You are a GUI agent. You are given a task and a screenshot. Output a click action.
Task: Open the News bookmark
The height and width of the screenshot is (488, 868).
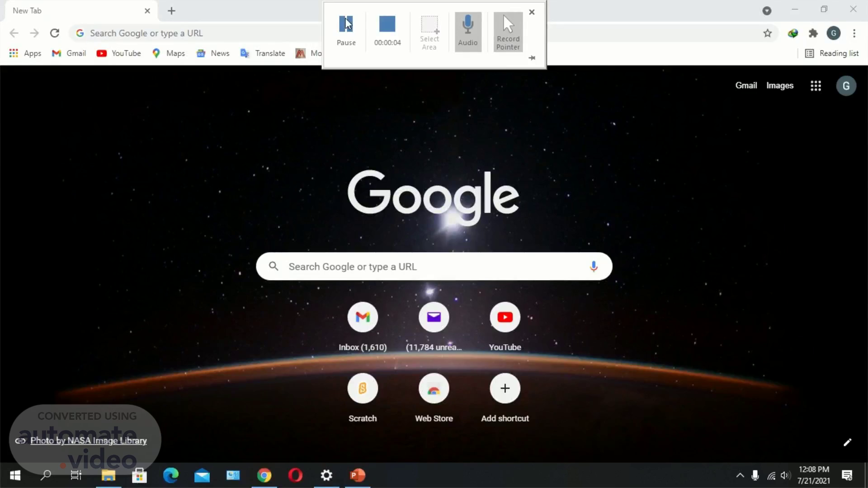[213, 53]
